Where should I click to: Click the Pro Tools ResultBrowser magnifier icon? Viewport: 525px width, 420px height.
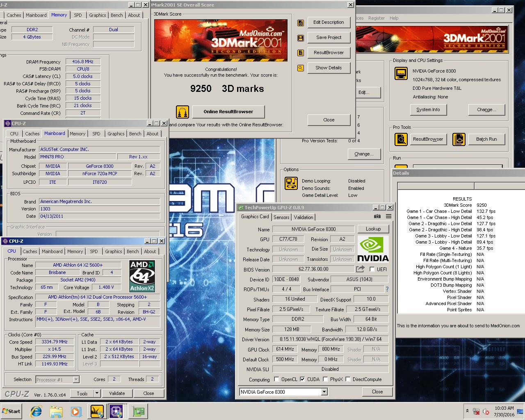(401, 139)
